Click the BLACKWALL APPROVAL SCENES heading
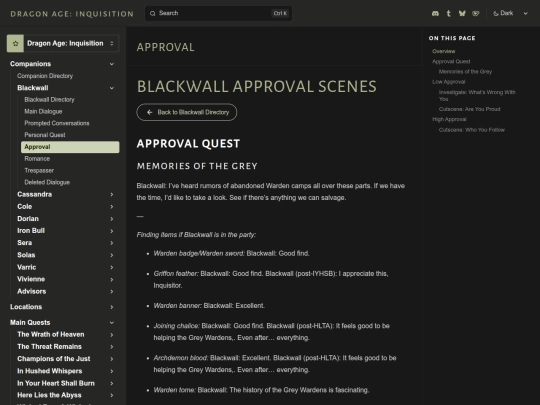The image size is (540, 405). pyautogui.click(x=257, y=86)
